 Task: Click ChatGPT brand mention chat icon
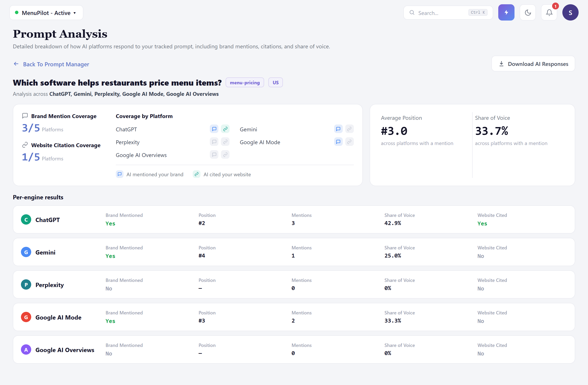pyautogui.click(x=214, y=129)
